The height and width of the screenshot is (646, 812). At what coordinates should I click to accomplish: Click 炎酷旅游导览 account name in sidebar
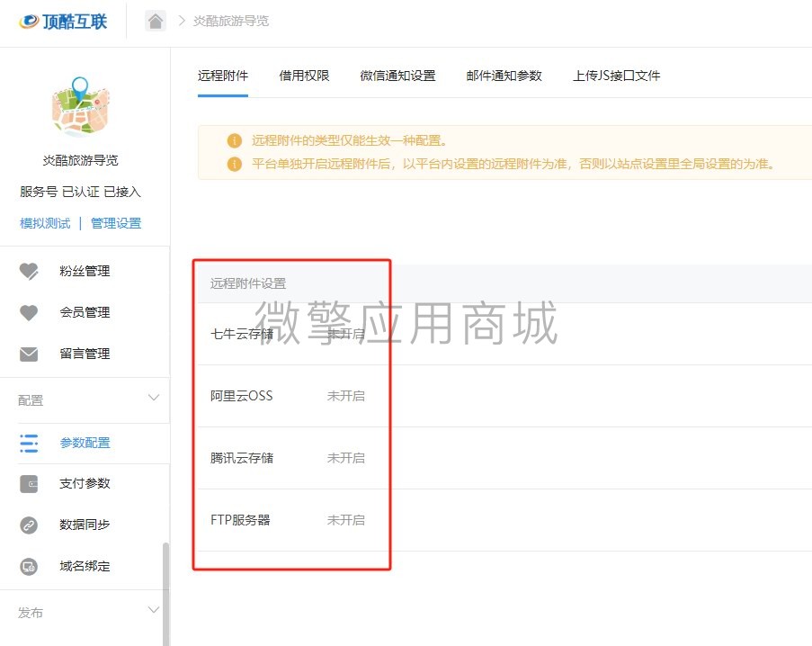point(80,160)
